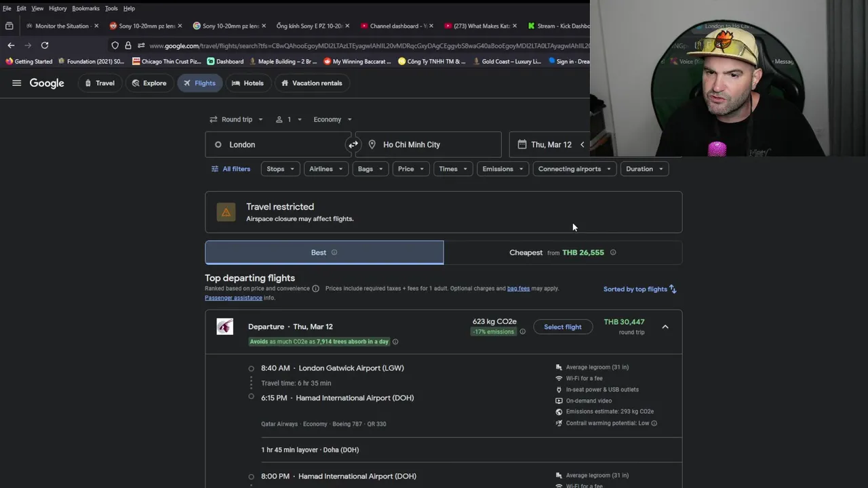Open the Tools menu in the menu bar
Screen dimensions: 868x488
(x=111, y=8)
